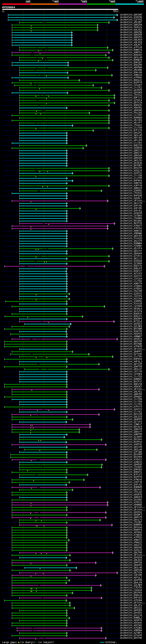
Task: Click the green ~80% identity legend segment
Action: (x=101, y=4)
